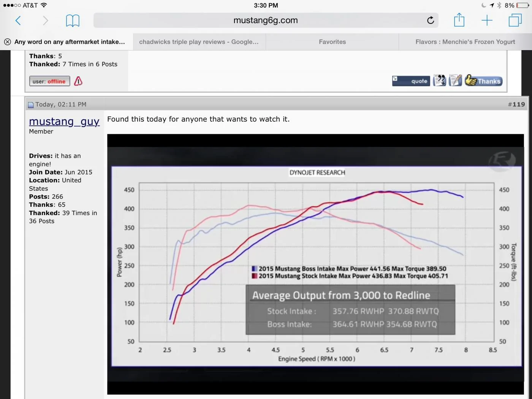Open quick reply pencil icon

tap(455, 81)
